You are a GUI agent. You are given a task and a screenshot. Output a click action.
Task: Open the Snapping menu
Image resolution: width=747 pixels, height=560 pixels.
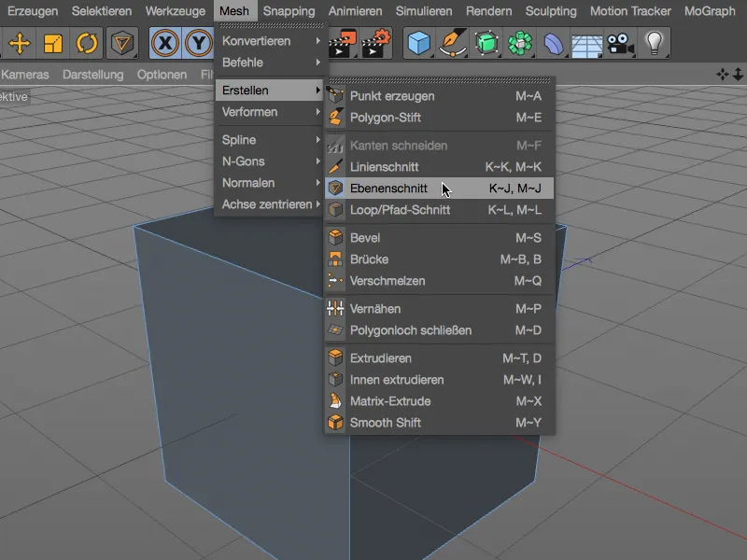[x=289, y=11]
